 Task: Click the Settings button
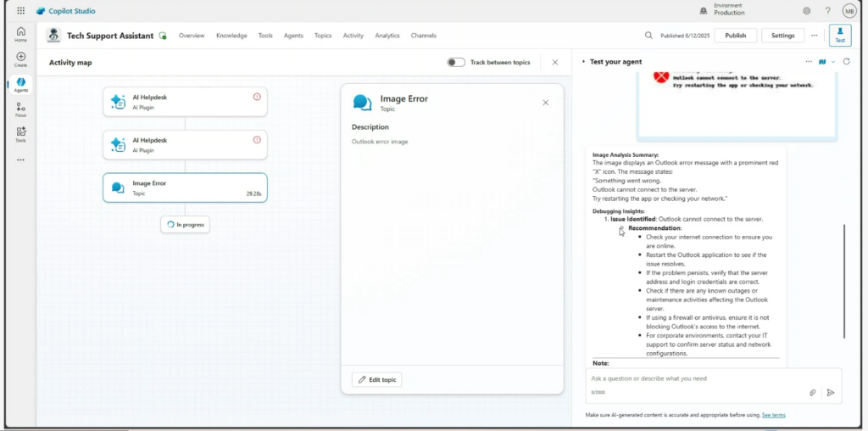coord(782,36)
